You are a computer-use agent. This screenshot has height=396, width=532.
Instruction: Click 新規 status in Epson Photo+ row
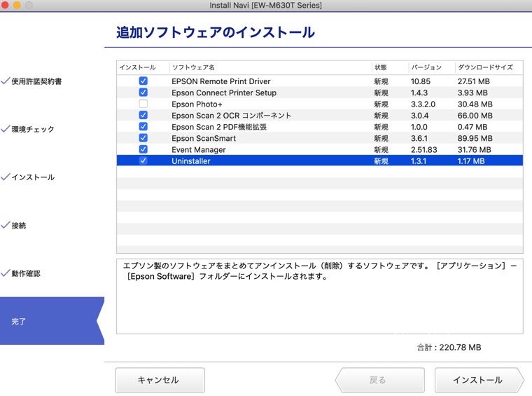pos(381,104)
